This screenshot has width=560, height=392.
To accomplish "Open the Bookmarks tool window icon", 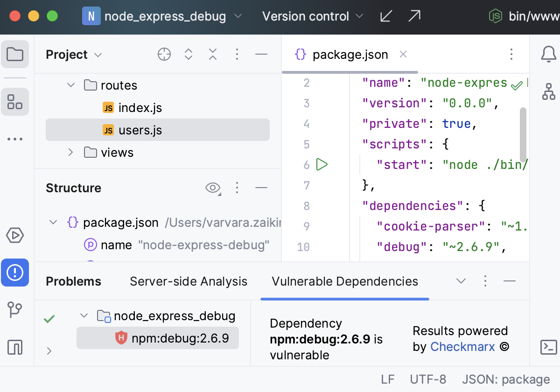I will (15, 347).
